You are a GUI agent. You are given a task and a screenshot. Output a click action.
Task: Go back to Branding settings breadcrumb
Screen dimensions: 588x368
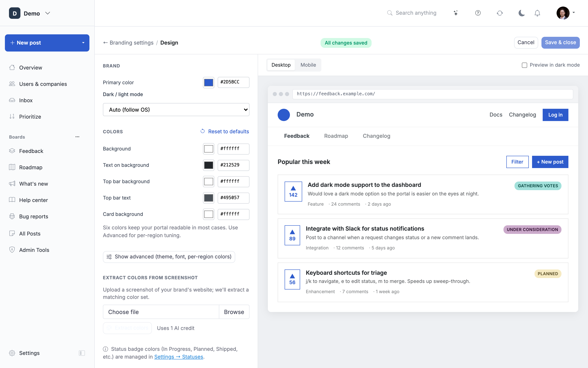pyautogui.click(x=128, y=43)
